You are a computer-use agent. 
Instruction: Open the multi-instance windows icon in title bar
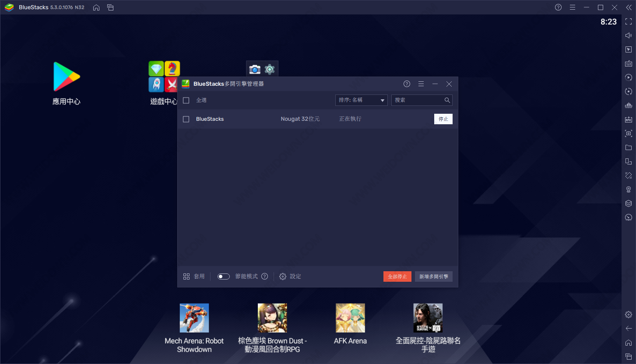pos(110,7)
